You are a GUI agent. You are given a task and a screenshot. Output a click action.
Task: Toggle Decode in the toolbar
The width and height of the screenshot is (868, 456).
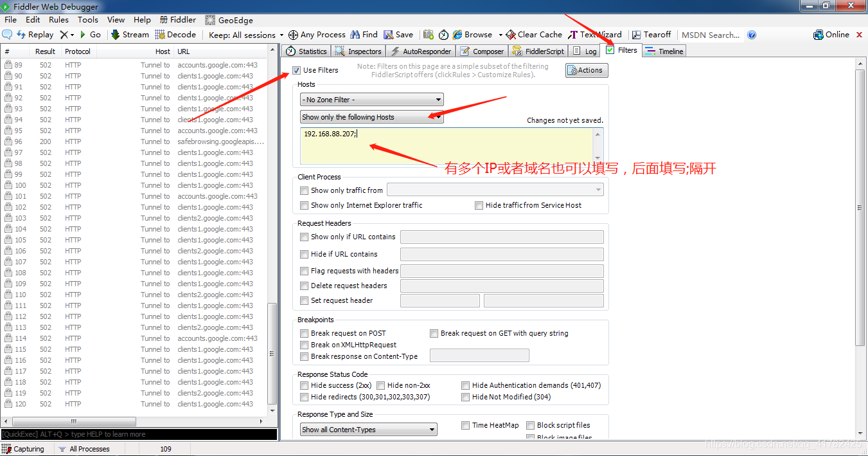coord(175,35)
